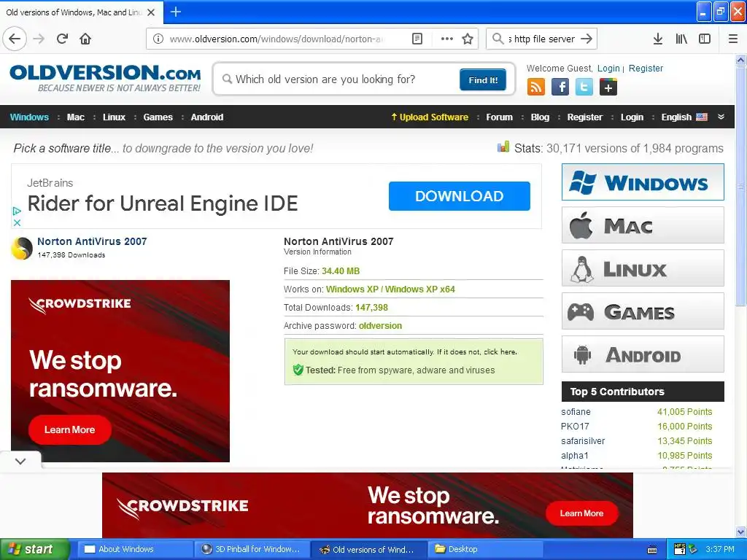Click the Google plus share icon
Viewport: 747px width, 560px height.
(608, 87)
